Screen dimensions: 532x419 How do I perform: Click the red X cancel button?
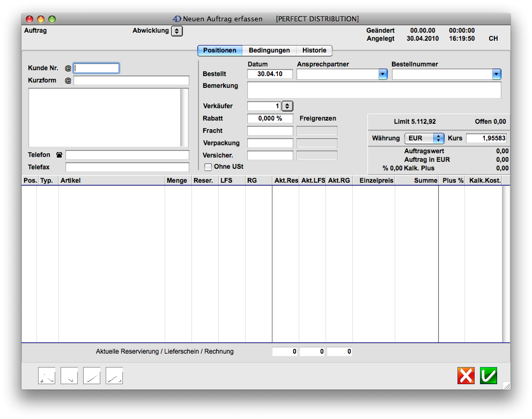click(466, 376)
